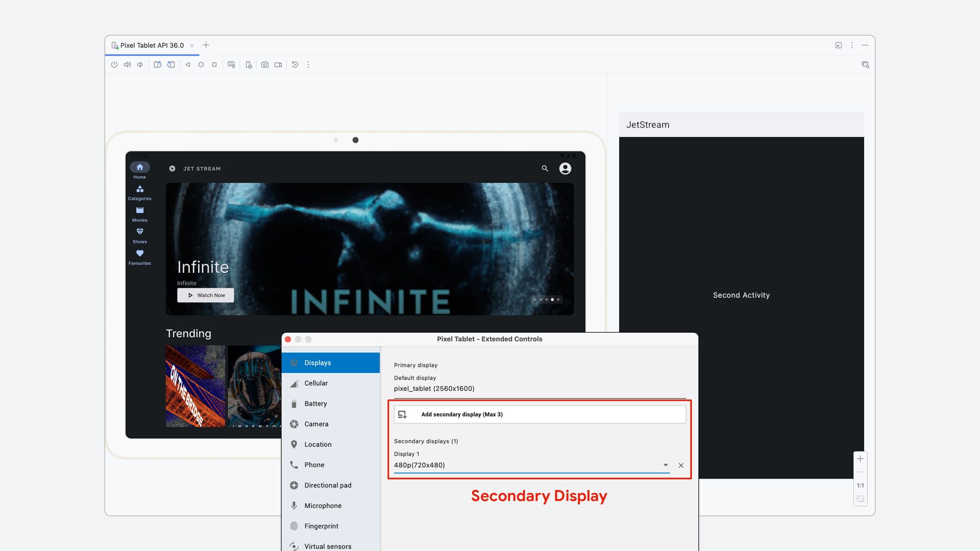Select Camera in Extended Controls sidebar
Image resolution: width=980 pixels, height=551 pixels.
(331, 424)
